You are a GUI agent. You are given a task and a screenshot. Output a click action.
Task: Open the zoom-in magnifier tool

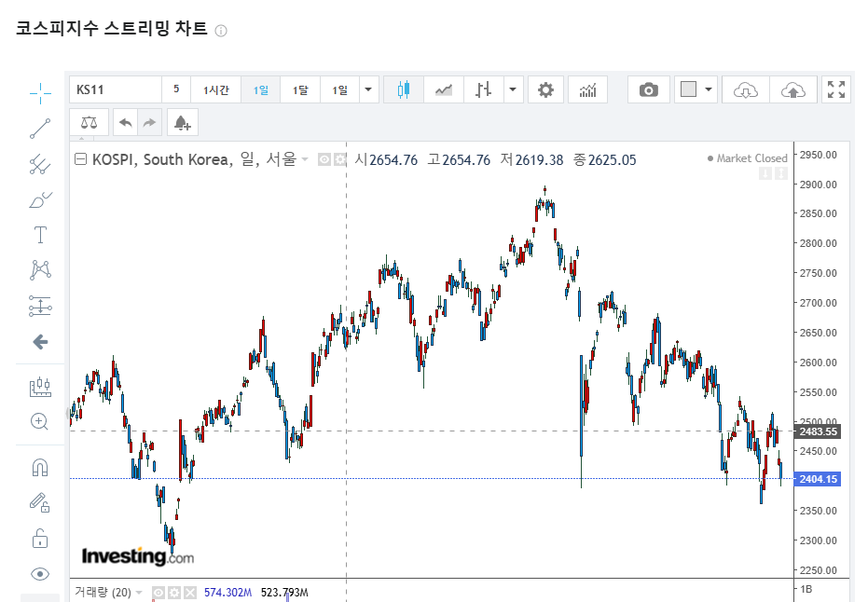pyautogui.click(x=40, y=422)
